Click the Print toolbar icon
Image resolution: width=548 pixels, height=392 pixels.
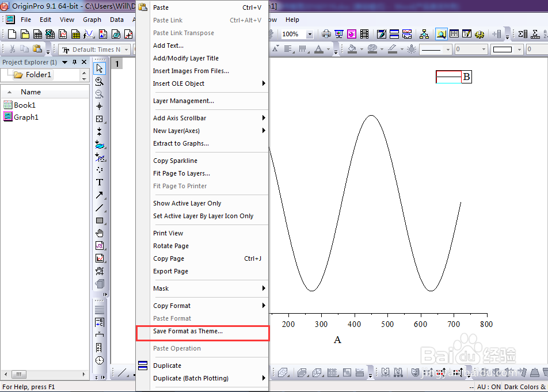(x=326, y=34)
